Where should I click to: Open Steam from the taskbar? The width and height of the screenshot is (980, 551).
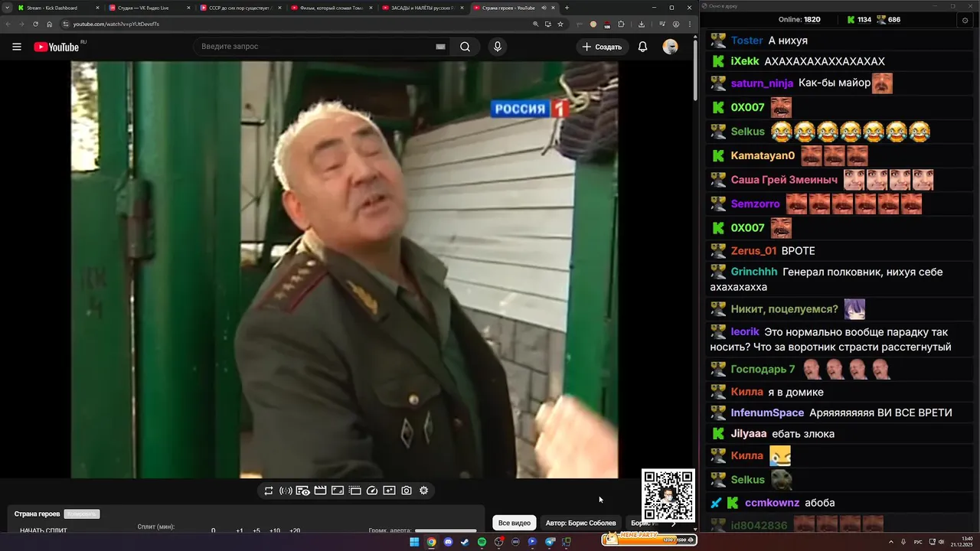point(465,542)
